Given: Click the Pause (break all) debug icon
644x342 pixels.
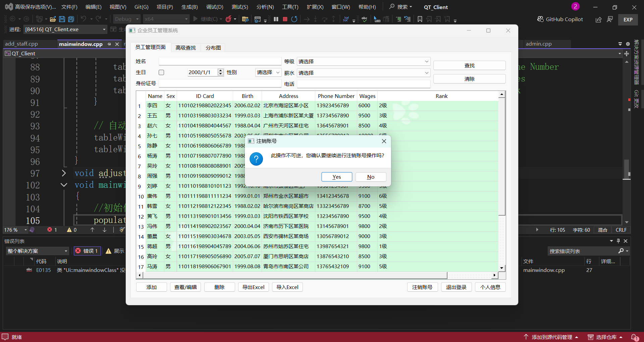Looking at the screenshot, I should pos(276,19).
